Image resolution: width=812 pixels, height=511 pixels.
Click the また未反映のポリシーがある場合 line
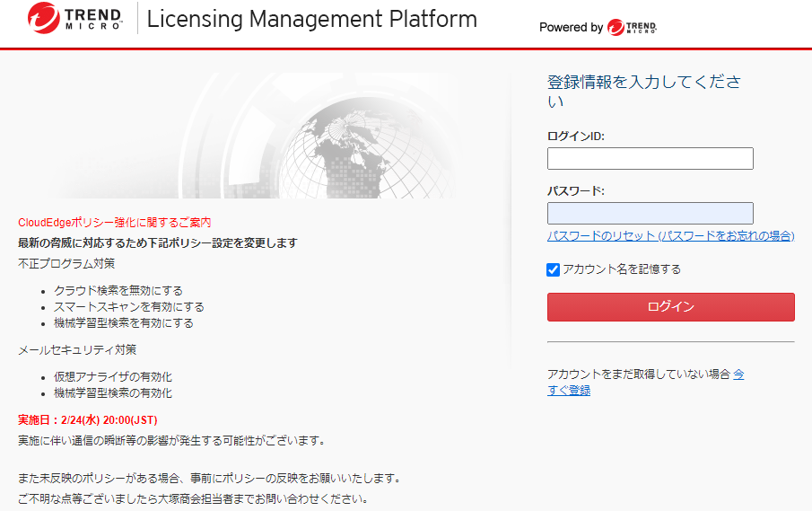coord(211,478)
